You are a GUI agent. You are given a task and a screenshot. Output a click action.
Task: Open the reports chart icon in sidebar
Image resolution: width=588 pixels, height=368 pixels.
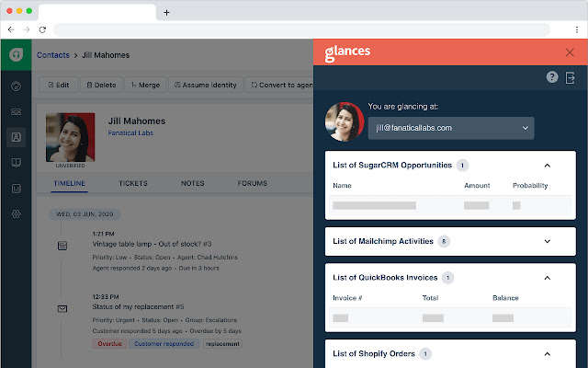(x=17, y=188)
